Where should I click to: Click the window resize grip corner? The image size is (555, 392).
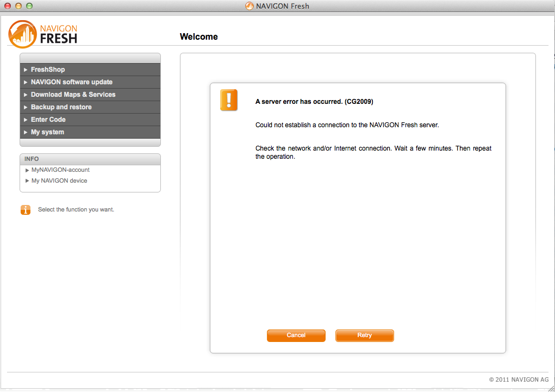(551, 388)
